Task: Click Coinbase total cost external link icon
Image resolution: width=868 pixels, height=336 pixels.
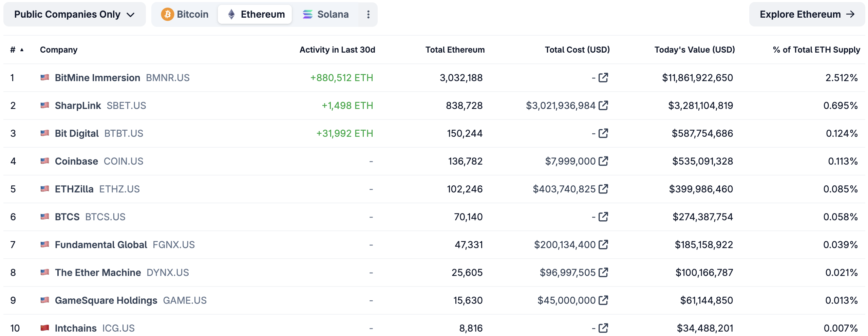Action: coord(603,161)
